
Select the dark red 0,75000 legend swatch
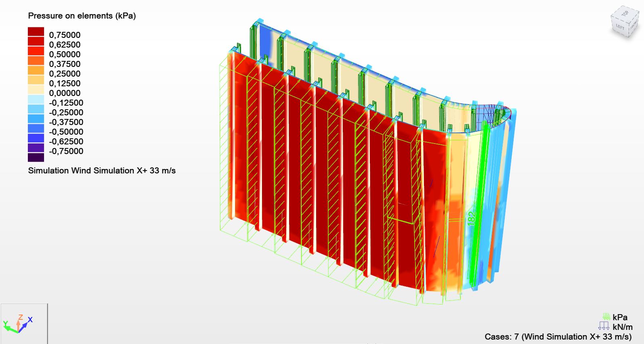coord(36,32)
